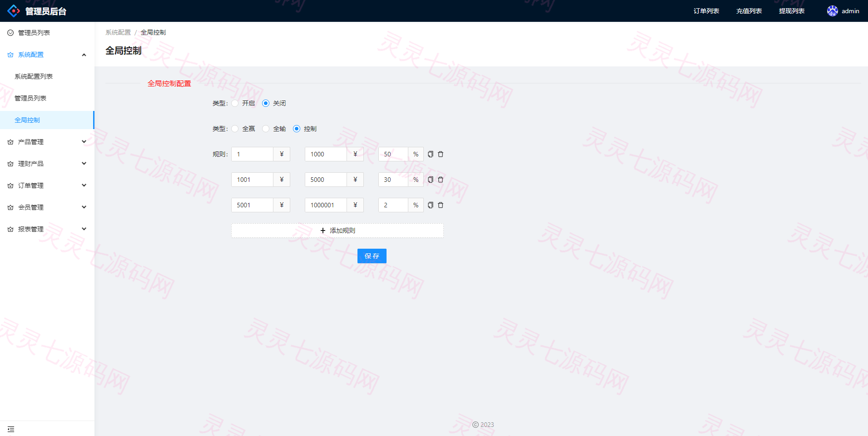The image size is (868, 436).
Task: Focus the input field containing 5000
Action: pyautogui.click(x=326, y=180)
